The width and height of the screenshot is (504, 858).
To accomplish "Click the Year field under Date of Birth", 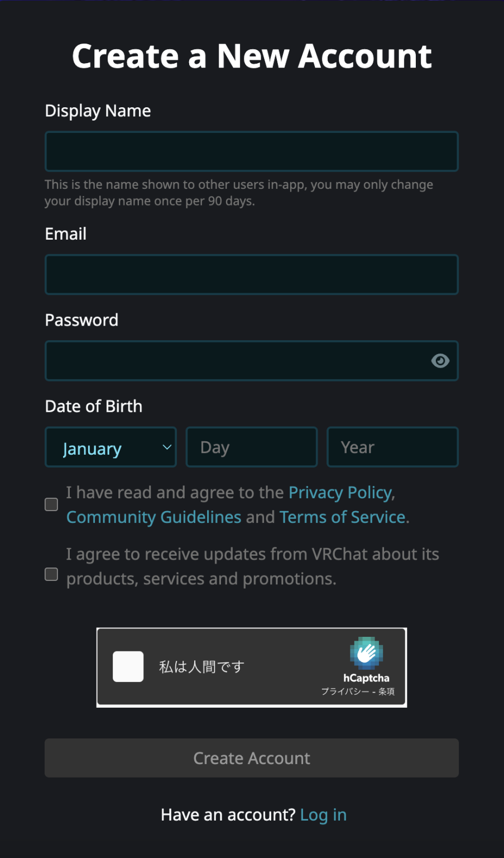I will point(392,447).
